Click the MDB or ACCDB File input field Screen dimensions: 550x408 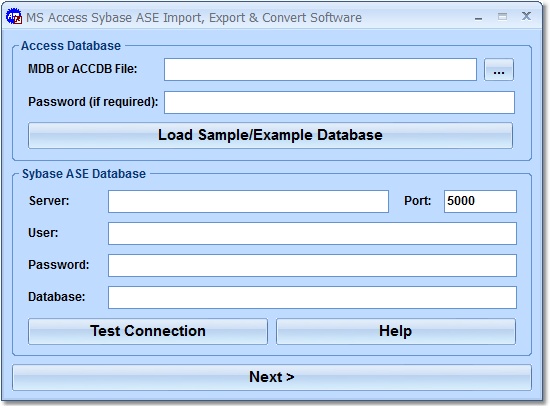pyautogui.click(x=320, y=69)
